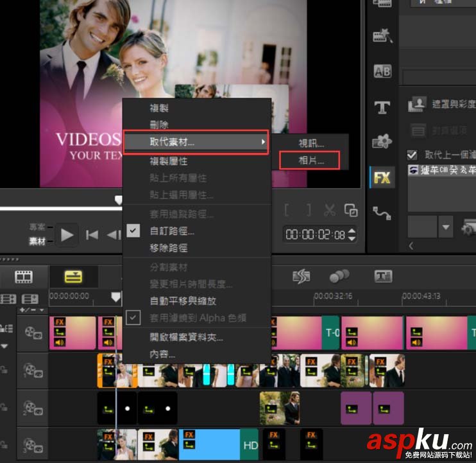Click the Home go-to-start button
The image size is (476, 463).
(x=92, y=235)
